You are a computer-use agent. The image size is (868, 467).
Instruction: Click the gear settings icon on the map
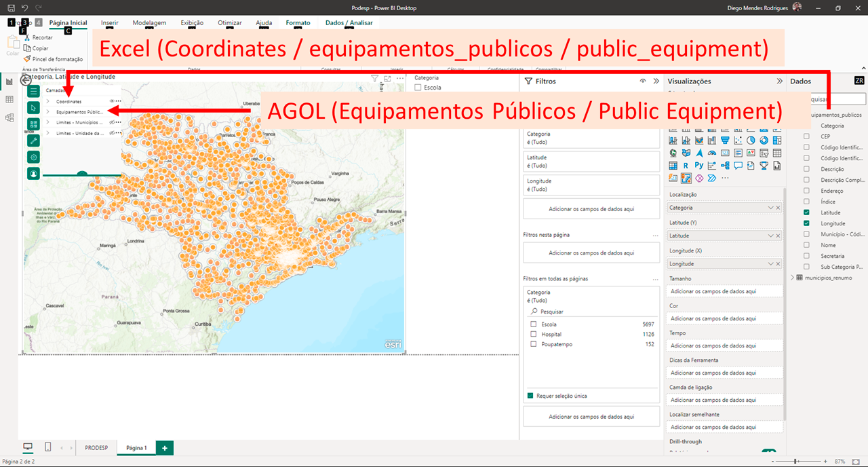[35, 157]
